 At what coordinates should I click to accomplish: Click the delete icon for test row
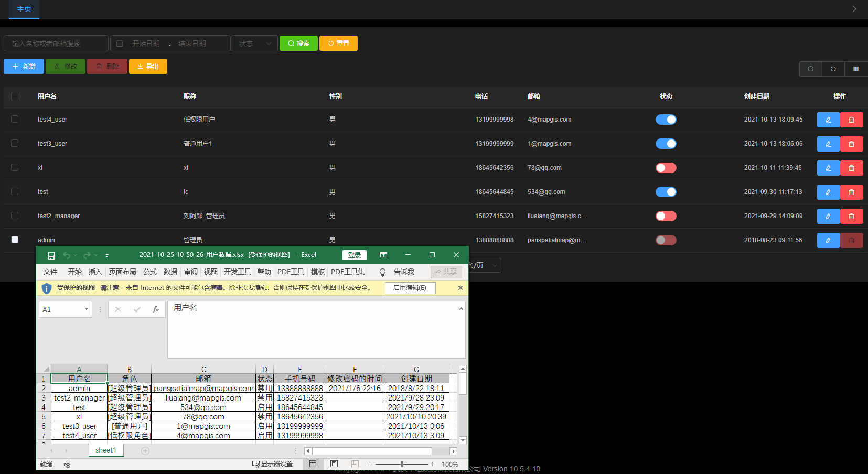851,192
